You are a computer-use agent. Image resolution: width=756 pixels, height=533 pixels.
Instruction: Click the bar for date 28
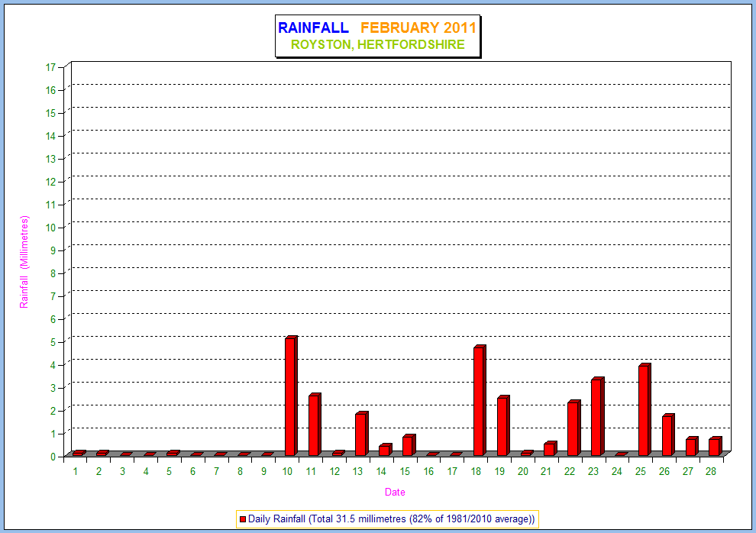(714, 447)
